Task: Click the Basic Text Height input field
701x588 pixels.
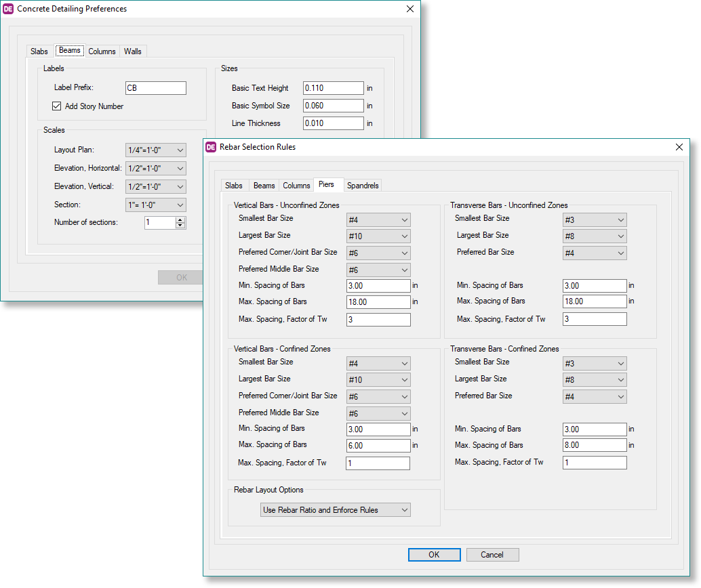Action: (x=333, y=88)
